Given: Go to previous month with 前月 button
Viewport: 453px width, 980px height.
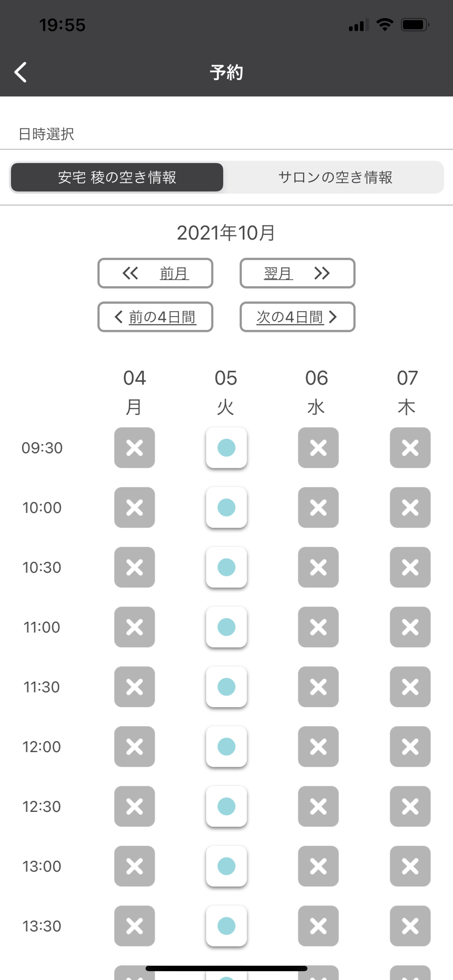Looking at the screenshot, I should [x=155, y=273].
